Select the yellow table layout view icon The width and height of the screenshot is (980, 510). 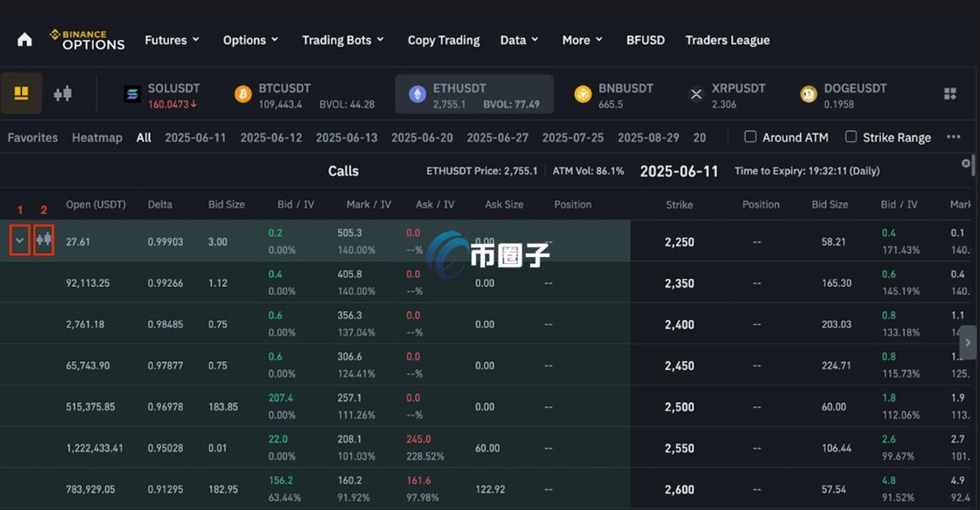coord(21,94)
